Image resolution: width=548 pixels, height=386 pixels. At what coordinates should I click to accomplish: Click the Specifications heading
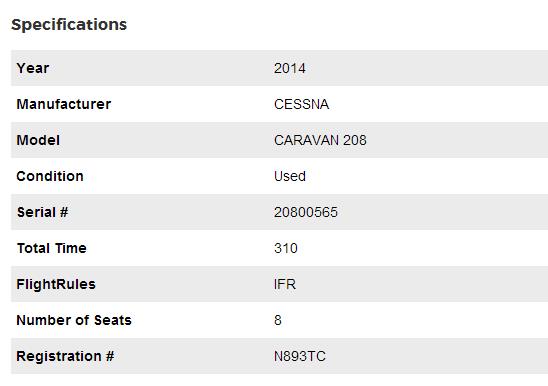pos(69,25)
